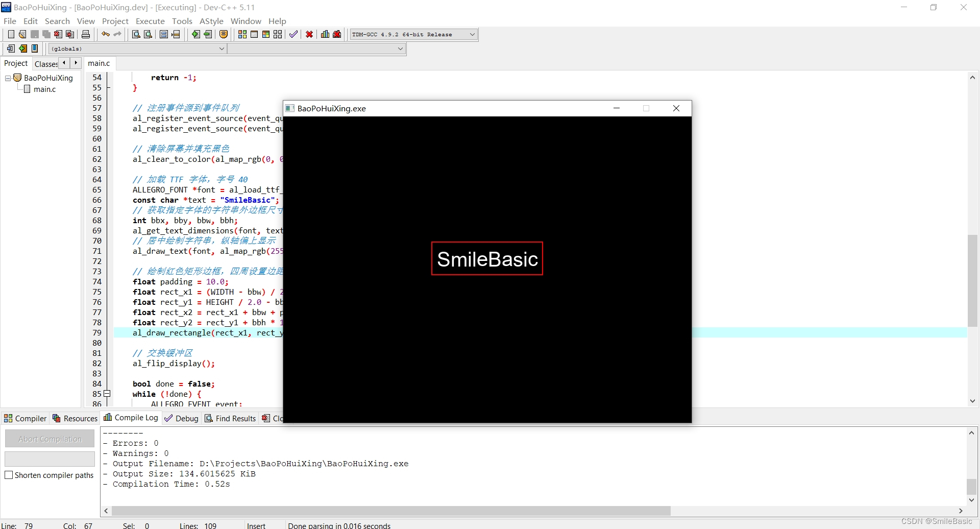Click the Compile four-squares icon
Image resolution: width=980 pixels, height=529 pixels.
point(242,34)
